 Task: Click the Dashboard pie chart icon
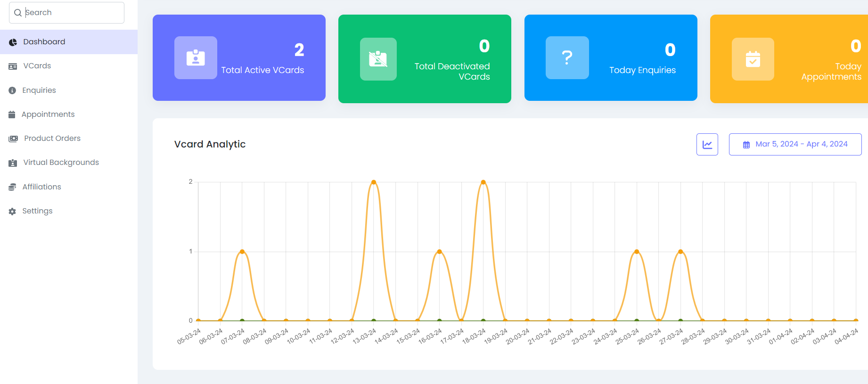point(13,42)
